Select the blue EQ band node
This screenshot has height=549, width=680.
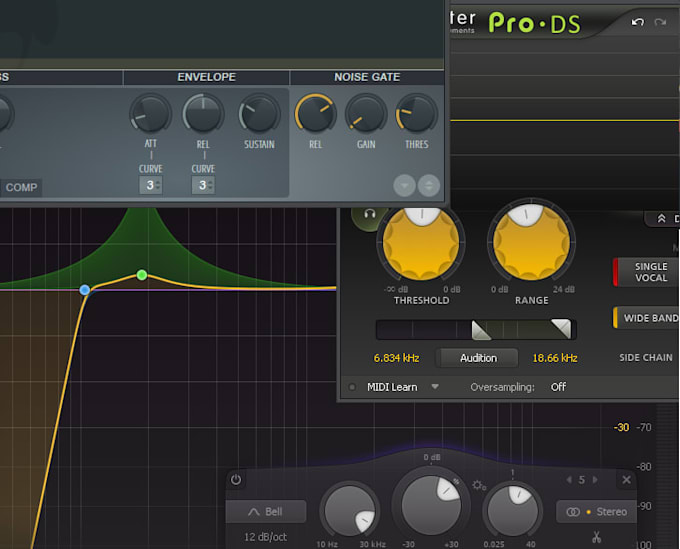click(85, 290)
